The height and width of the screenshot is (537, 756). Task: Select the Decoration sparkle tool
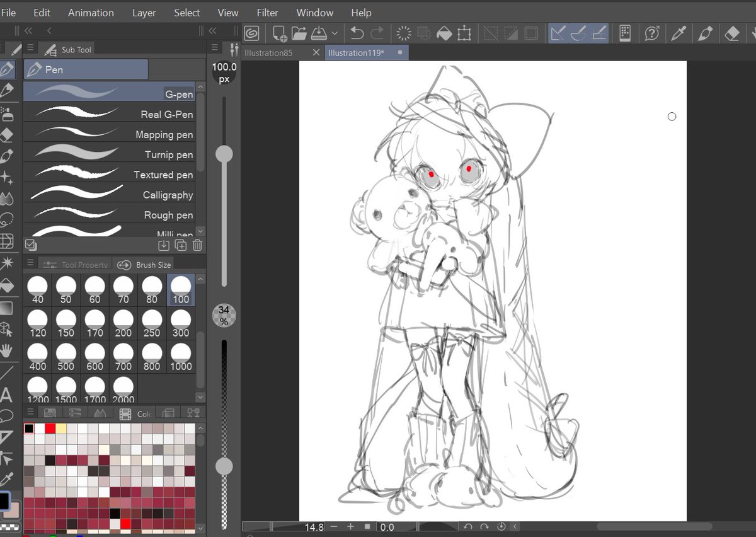coord(7,177)
